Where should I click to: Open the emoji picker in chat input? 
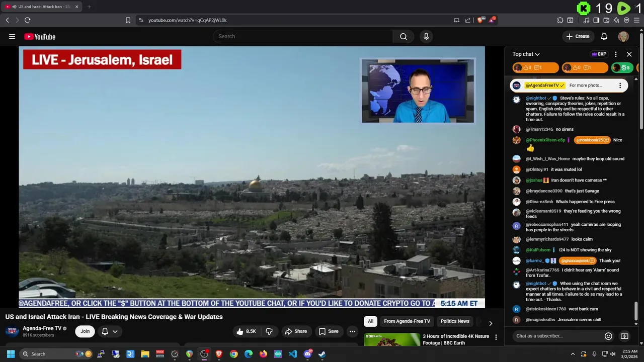tap(608, 336)
